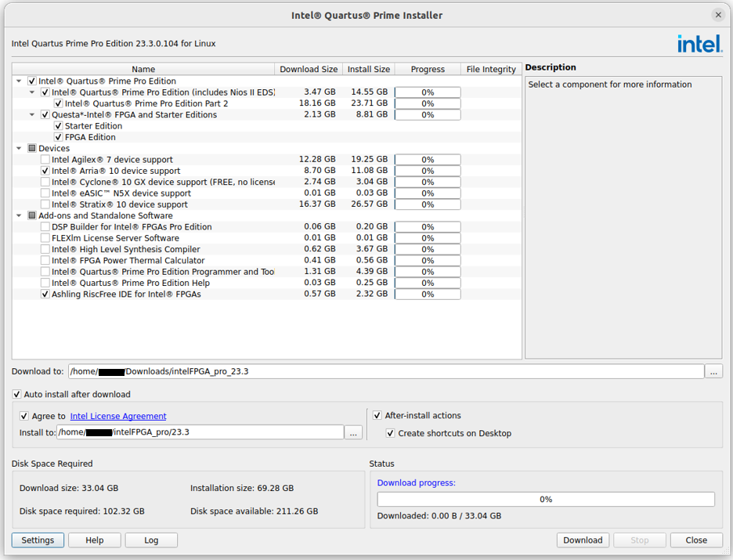The image size is (733, 560).
Task: Select 18.16 GB download size cell
Action: coord(317,103)
